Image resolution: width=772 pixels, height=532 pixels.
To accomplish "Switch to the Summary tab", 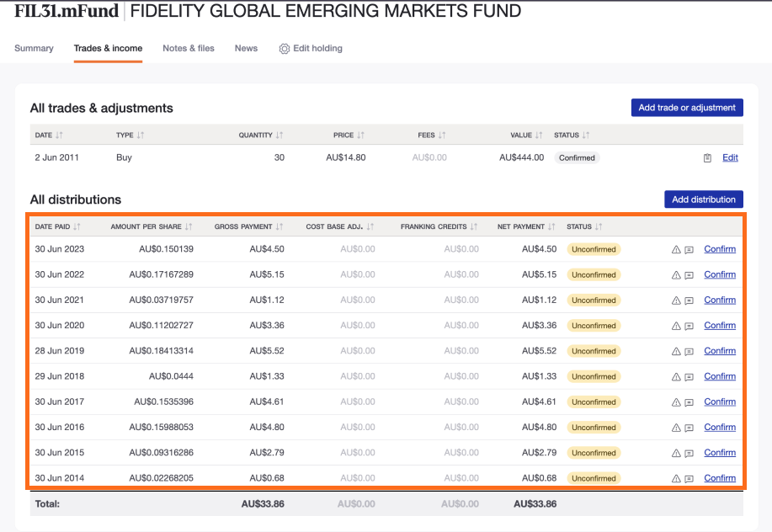I will click(x=34, y=48).
